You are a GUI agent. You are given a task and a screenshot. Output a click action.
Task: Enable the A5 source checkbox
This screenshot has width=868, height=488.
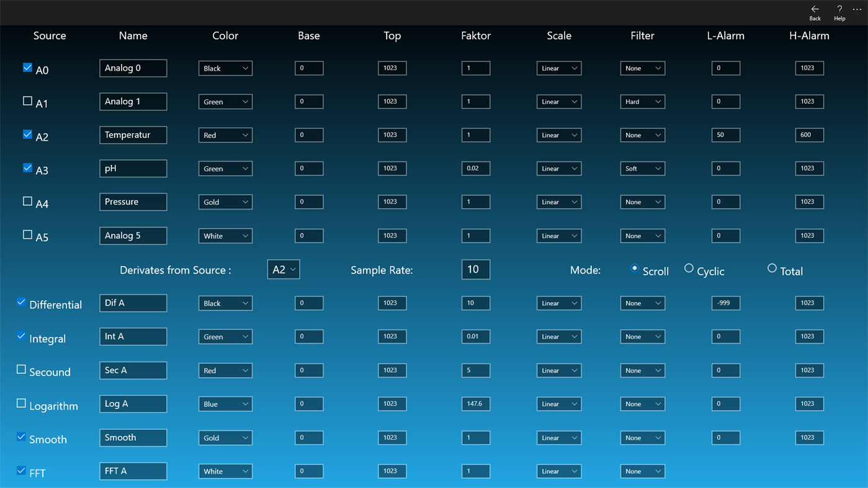coord(27,235)
